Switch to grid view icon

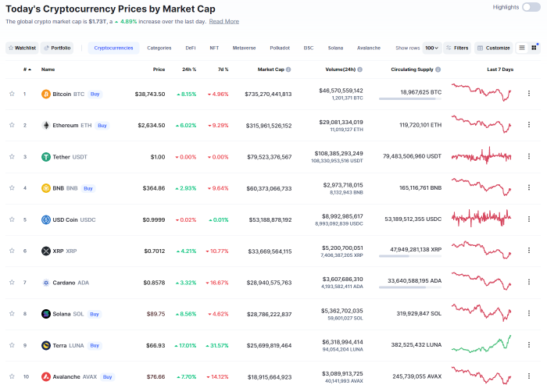[534, 48]
